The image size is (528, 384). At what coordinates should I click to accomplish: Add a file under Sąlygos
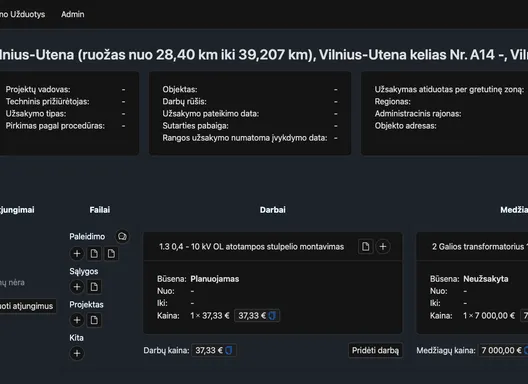click(77, 287)
